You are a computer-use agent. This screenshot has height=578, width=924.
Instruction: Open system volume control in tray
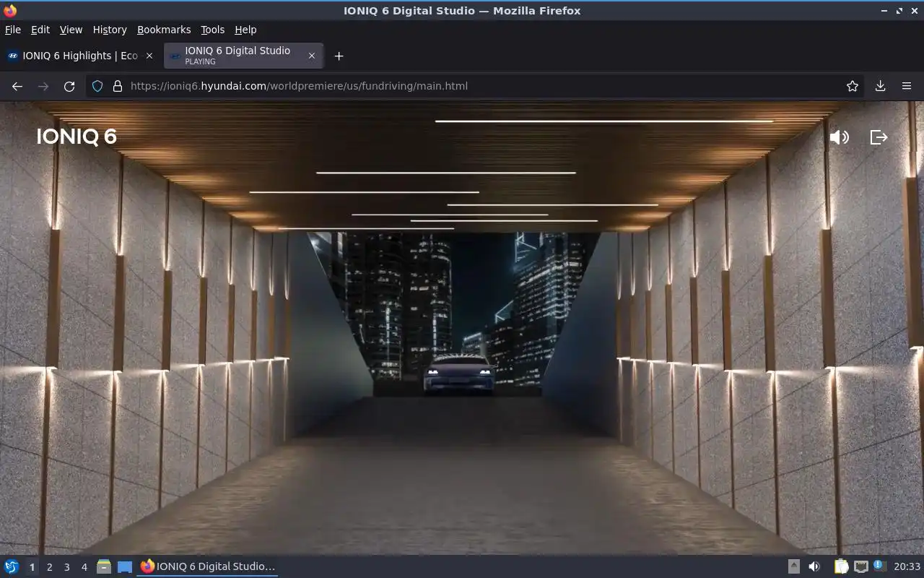point(814,566)
